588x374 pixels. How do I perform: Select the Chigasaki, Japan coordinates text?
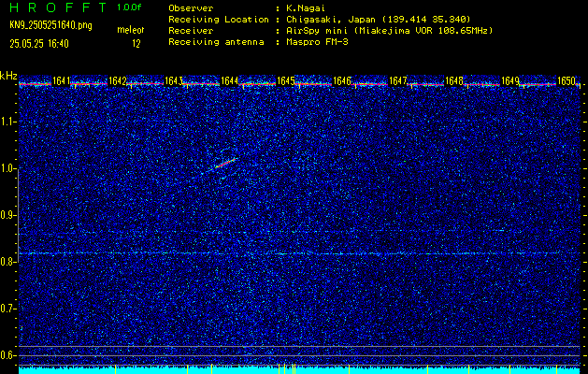coord(379,19)
